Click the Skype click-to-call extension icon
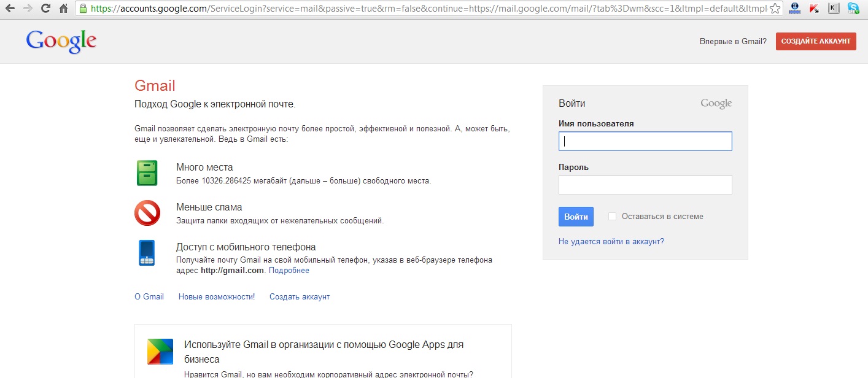This screenshot has height=378, width=868. click(853, 9)
